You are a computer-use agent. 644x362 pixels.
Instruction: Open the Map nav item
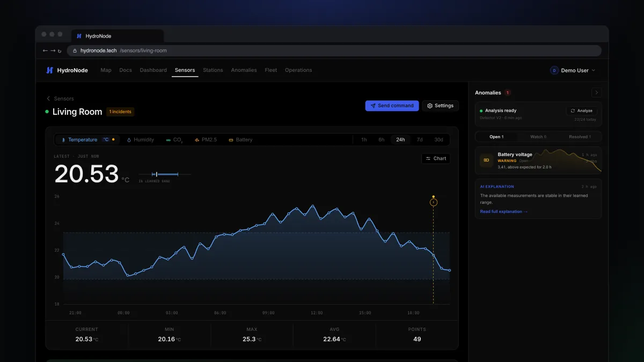click(x=106, y=70)
